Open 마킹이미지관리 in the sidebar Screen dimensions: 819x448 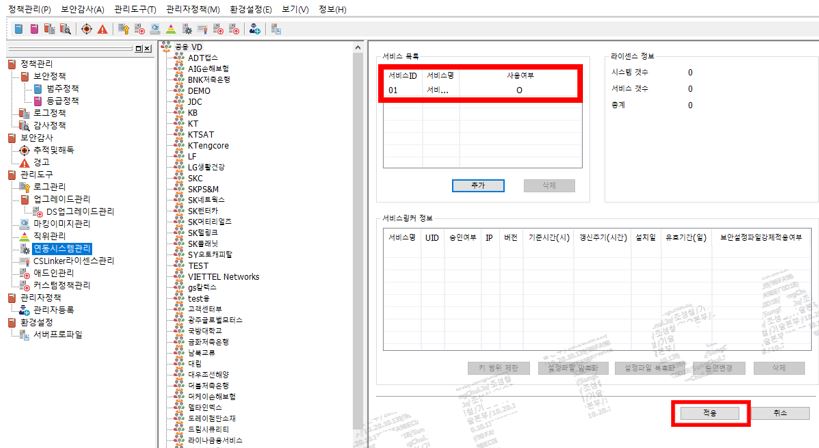tap(62, 223)
